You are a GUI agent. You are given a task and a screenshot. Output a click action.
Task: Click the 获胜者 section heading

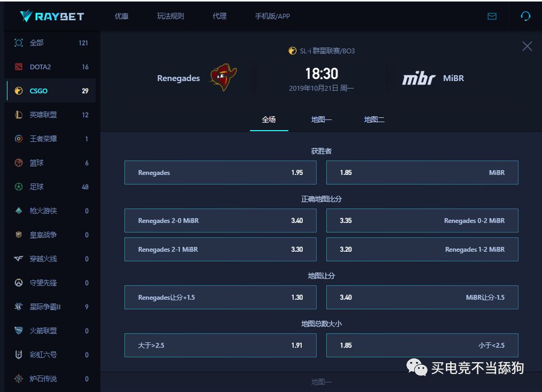pyautogui.click(x=321, y=151)
